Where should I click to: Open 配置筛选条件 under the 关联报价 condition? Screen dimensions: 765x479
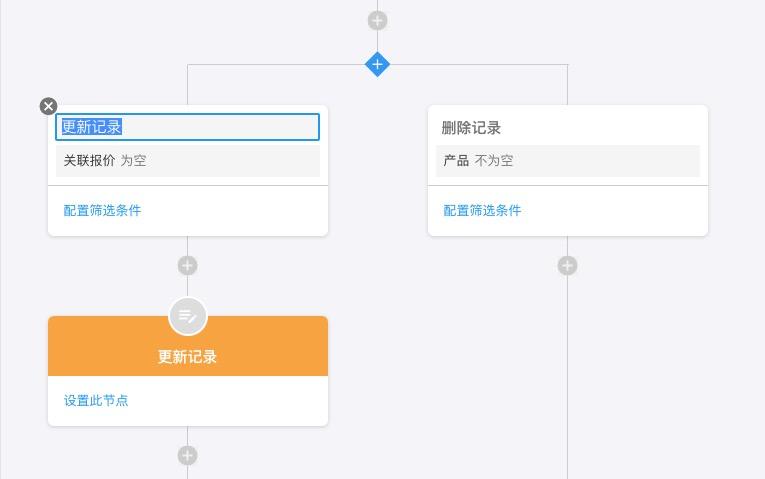tap(102, 210)
